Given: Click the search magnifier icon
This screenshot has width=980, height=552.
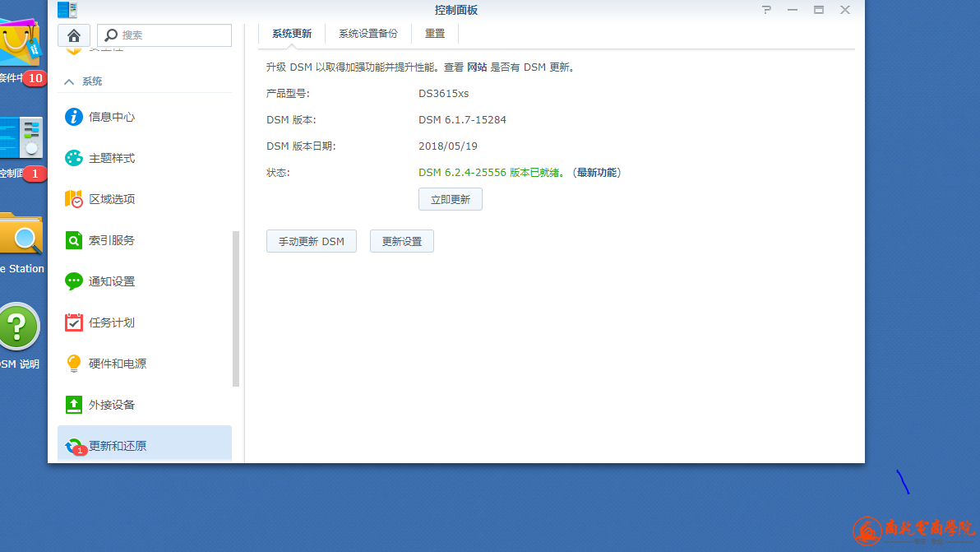Looking at the screenshot, I should (111, 35).
